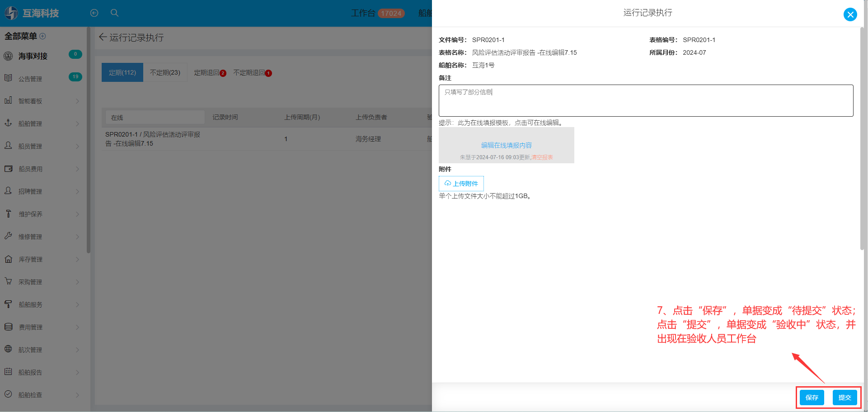
Task: Click the 招聘管理 person icon
Action: tap(8, 191)
